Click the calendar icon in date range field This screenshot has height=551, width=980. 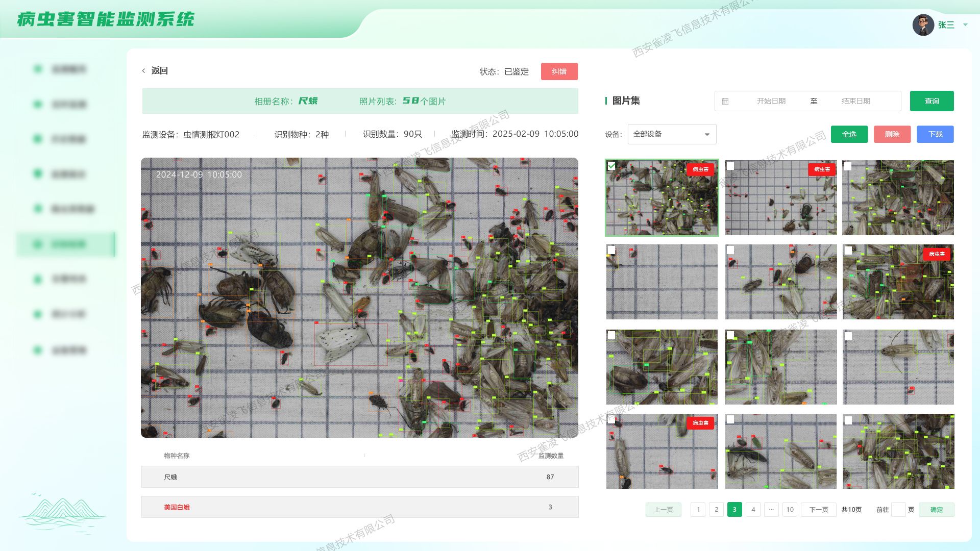pos(725,101)
